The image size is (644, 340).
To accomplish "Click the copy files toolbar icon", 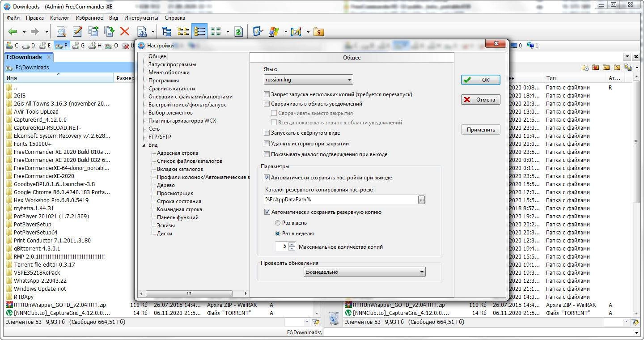I will click(x=93, y=32).
